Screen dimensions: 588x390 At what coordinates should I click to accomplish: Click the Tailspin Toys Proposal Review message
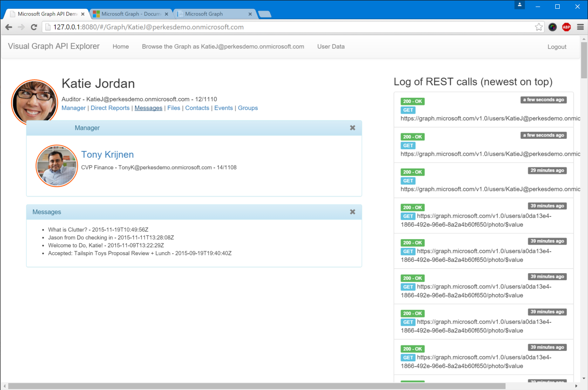click(140, 253)
